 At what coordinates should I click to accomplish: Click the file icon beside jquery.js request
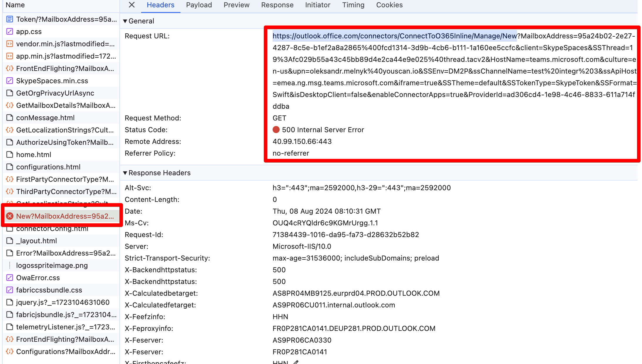tap(10, 302)
